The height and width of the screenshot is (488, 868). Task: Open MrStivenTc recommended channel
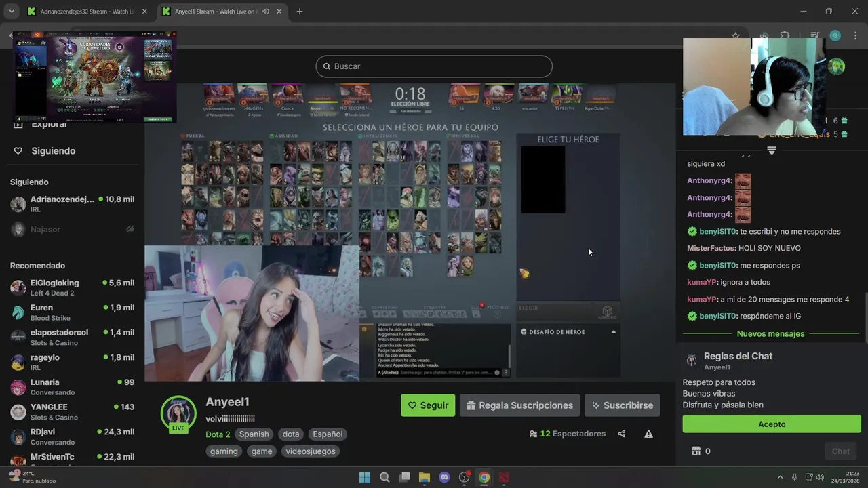pos(72,460)
